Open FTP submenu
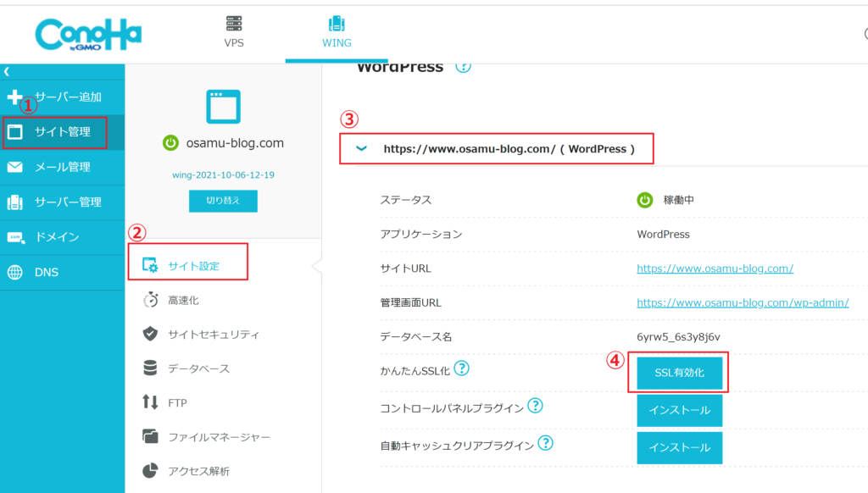 177,403
